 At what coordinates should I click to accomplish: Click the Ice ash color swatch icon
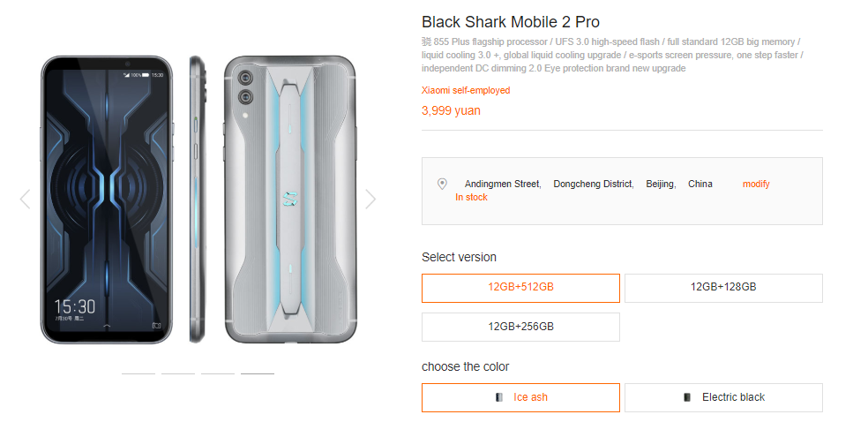(499, 397)
